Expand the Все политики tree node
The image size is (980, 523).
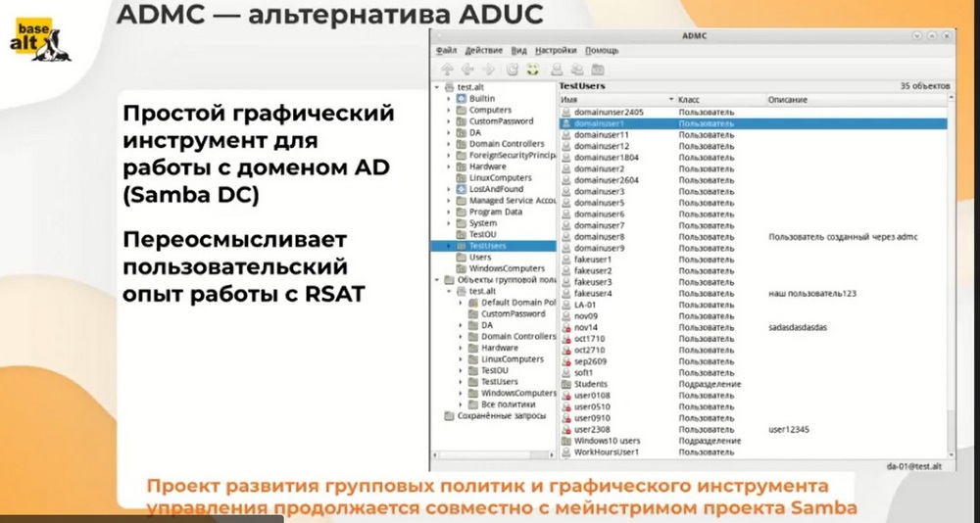[461, 404]
